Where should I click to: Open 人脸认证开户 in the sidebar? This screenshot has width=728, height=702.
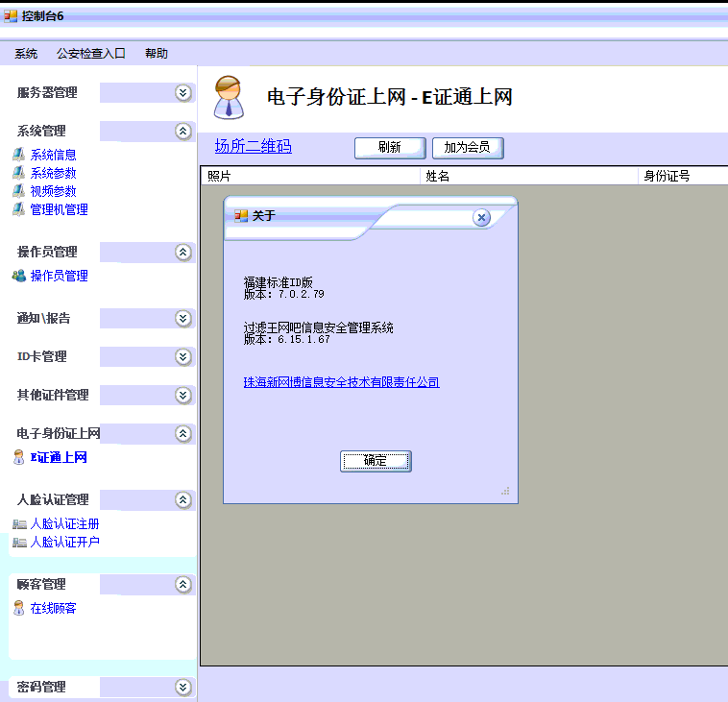click(x=65, y=542)
